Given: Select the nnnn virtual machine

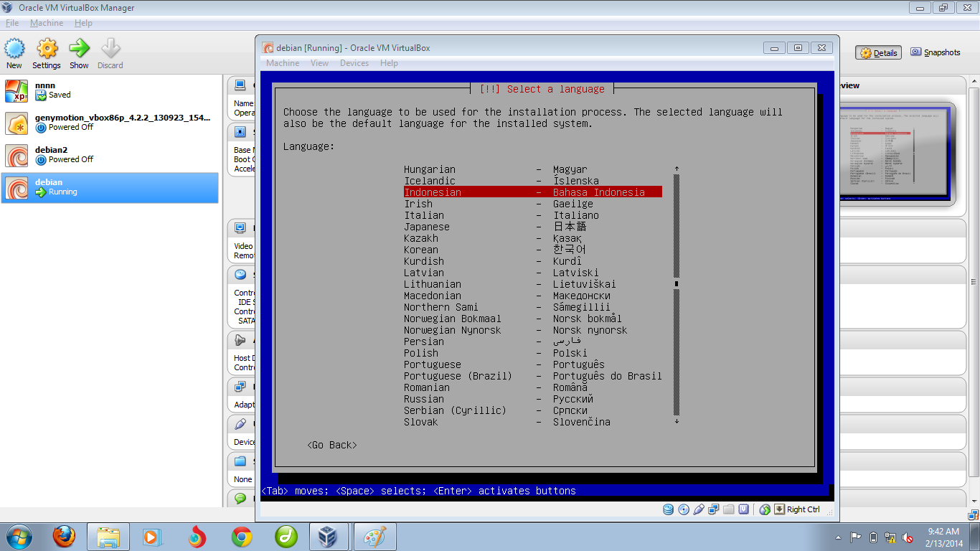Looking at the screenshot, I should coord(110,90).
